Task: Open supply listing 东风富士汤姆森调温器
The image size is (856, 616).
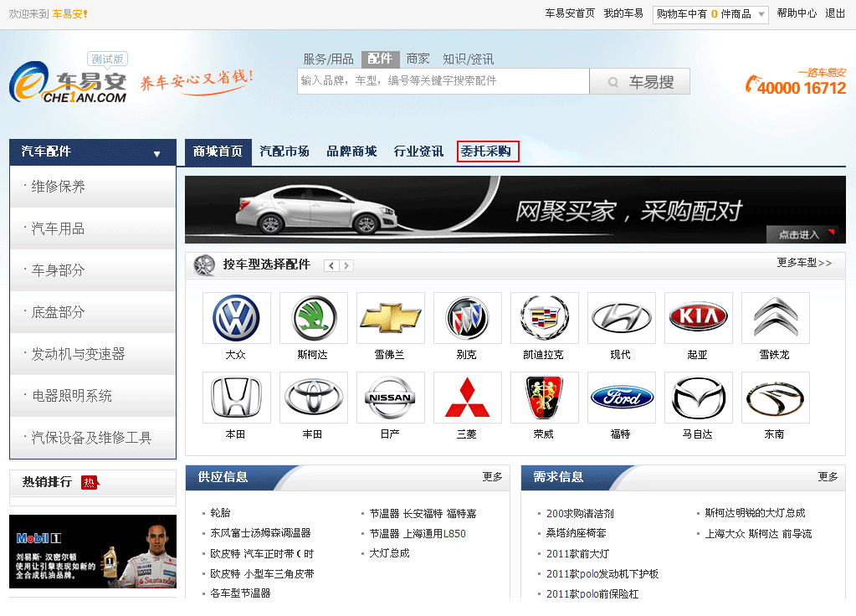Action: coord(260,533)
